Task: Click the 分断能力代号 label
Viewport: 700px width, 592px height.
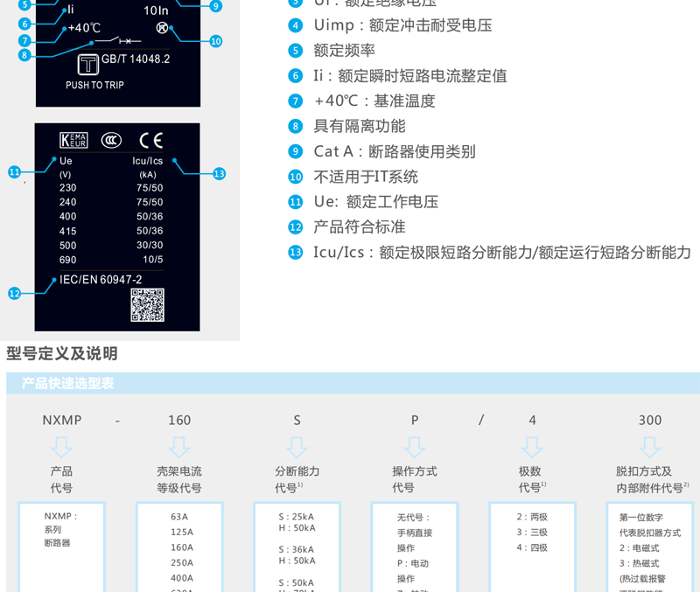Action: click(297, 479)
